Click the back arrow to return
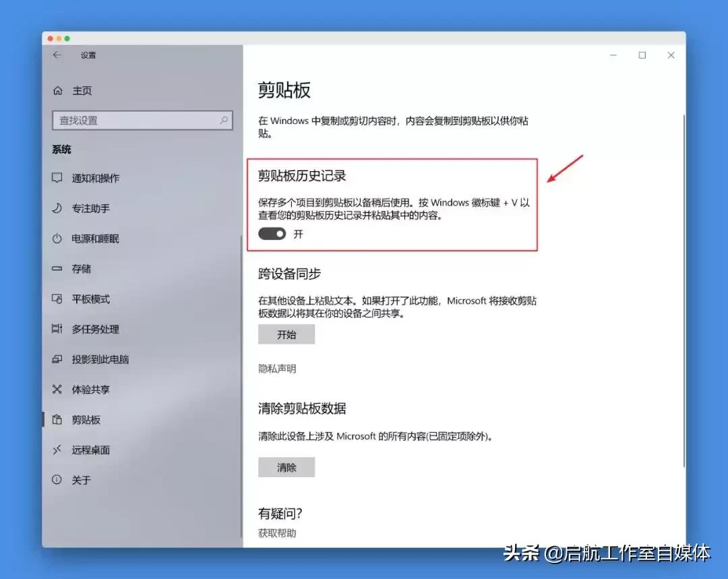728x579 pixels. (x=57, y=55)
